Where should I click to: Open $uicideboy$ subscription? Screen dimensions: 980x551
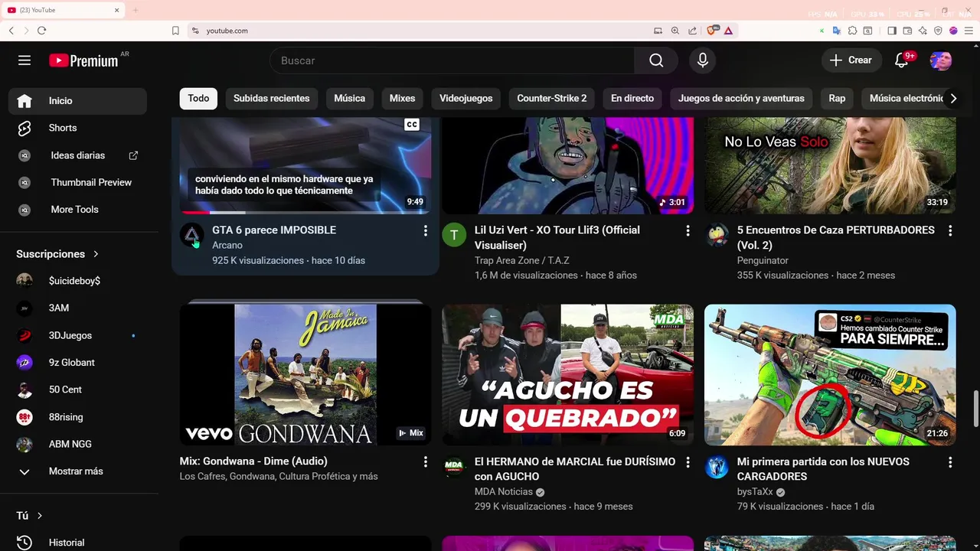coord(77,281)
